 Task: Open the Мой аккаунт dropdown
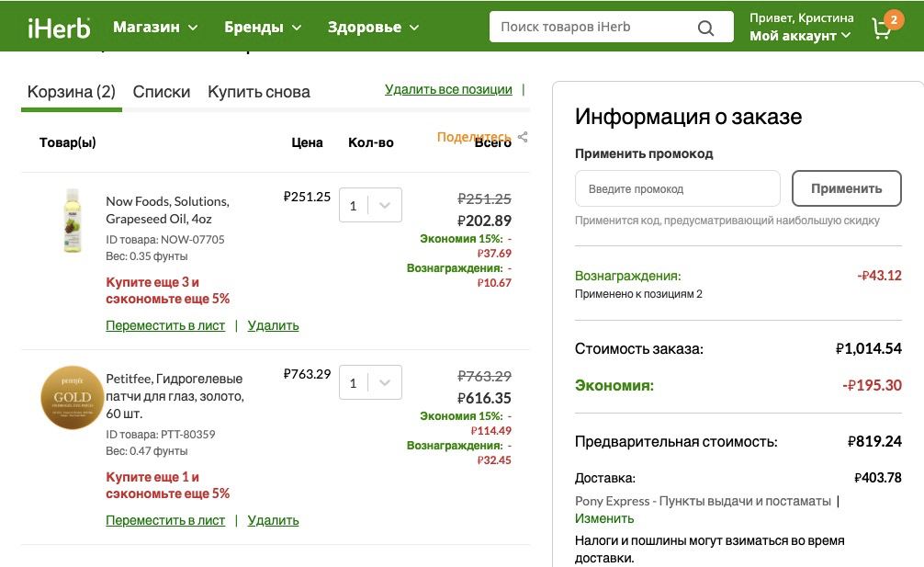point(800,36)
